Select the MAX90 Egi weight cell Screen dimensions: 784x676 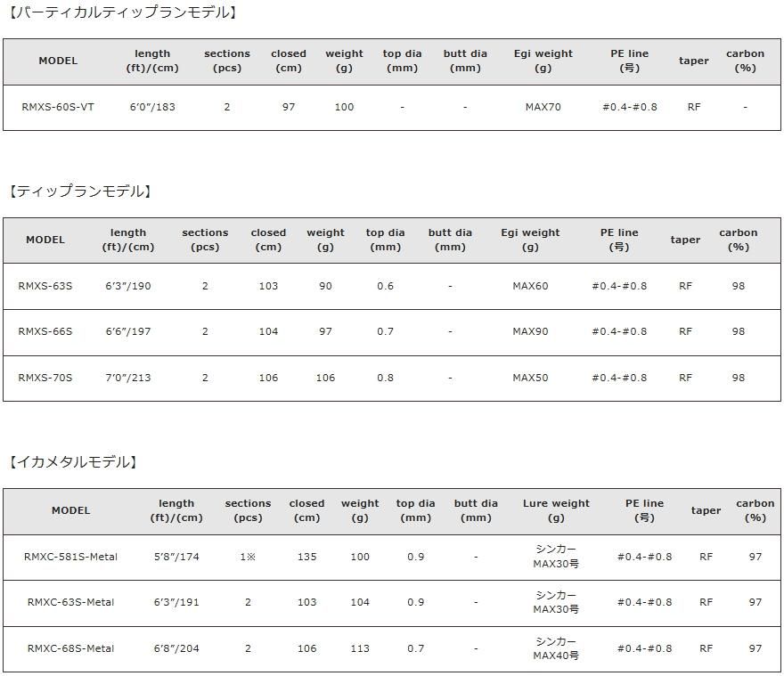click(530, 331)
